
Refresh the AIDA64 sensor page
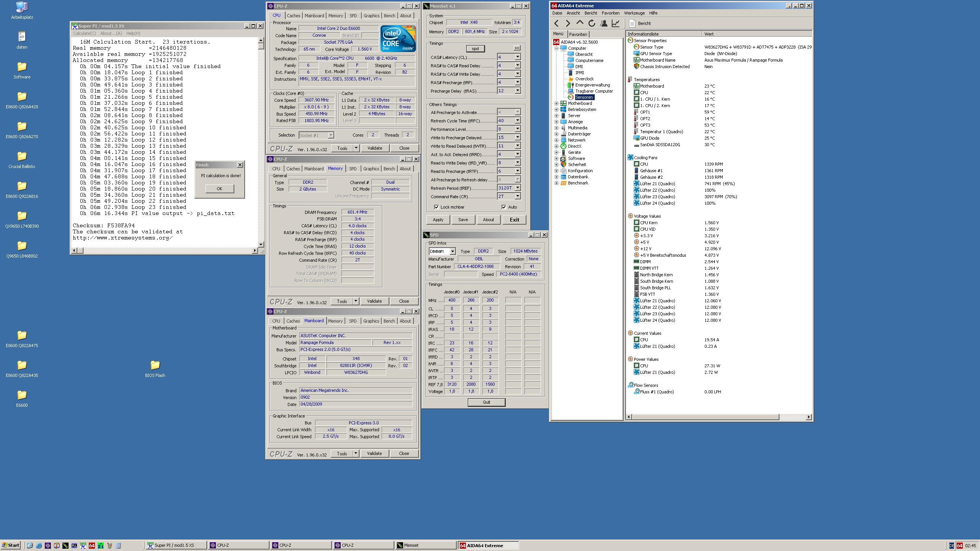(x=592, y=23)
